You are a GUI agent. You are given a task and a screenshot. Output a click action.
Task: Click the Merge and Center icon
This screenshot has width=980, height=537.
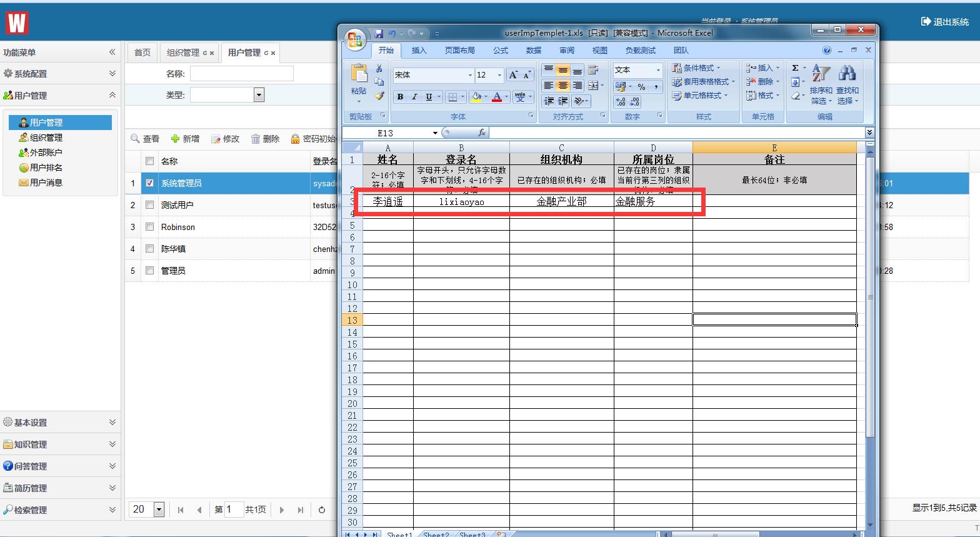tap(593, 86)
